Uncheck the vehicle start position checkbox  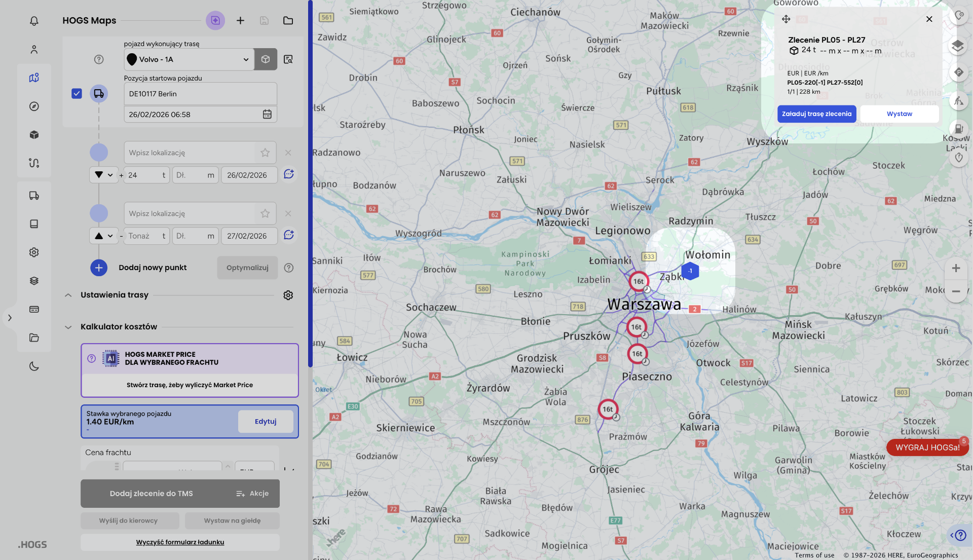click(x=77, y=94)
